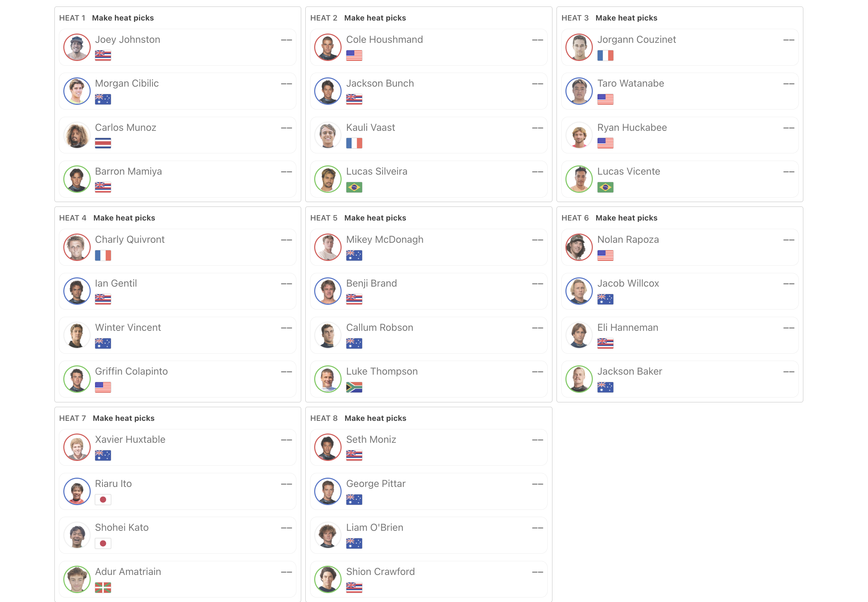Screen dimensions: 868x602
Task: Click Kauli Vaast's avatar photo
Action: click(x=328, y=135)
